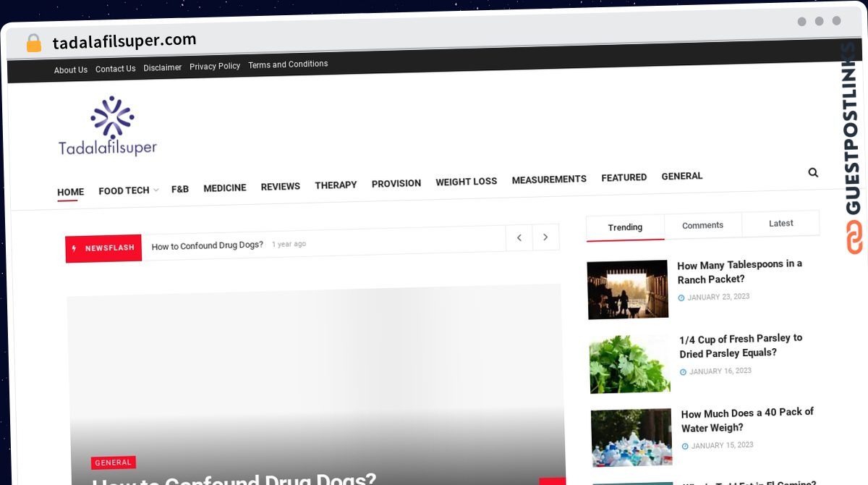868x485 pixels.
Task: Open the Disclaimer link
Action: (163, 67)
